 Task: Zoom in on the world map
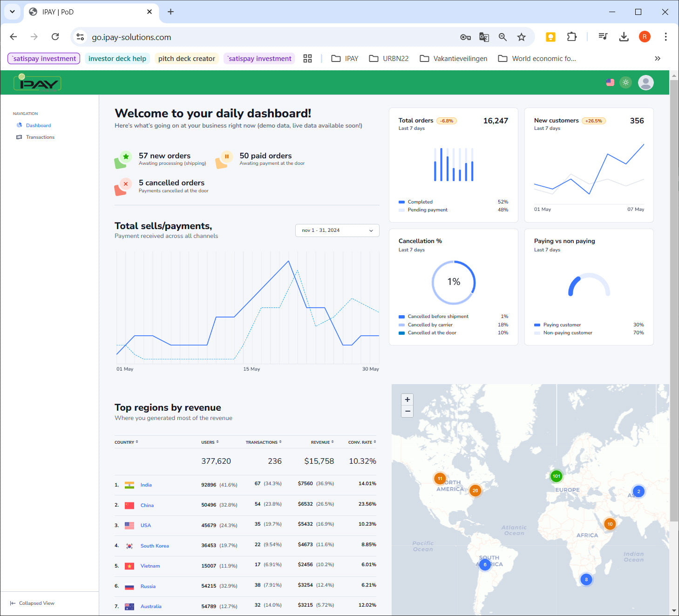407,399
